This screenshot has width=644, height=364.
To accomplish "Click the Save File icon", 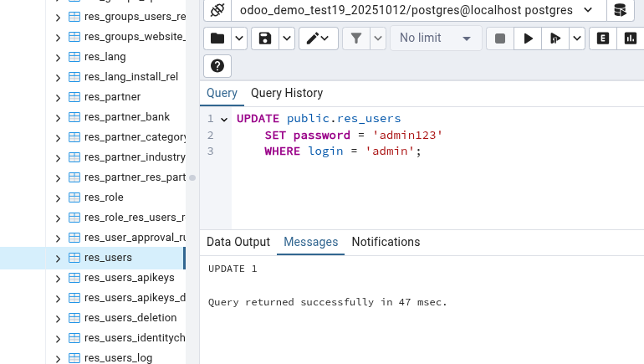I will coord(265,38).
